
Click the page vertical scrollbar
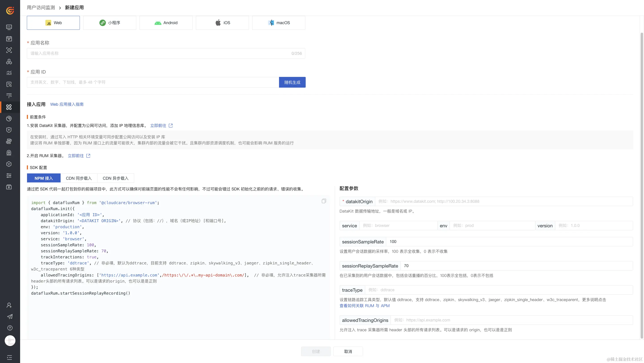(642, 185)
